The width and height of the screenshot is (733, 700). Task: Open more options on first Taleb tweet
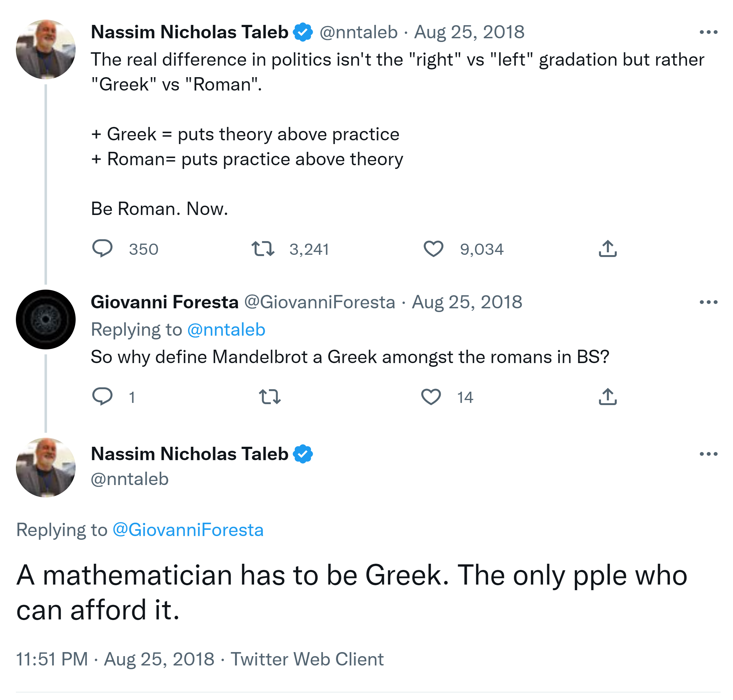click(x=708, y=32)
